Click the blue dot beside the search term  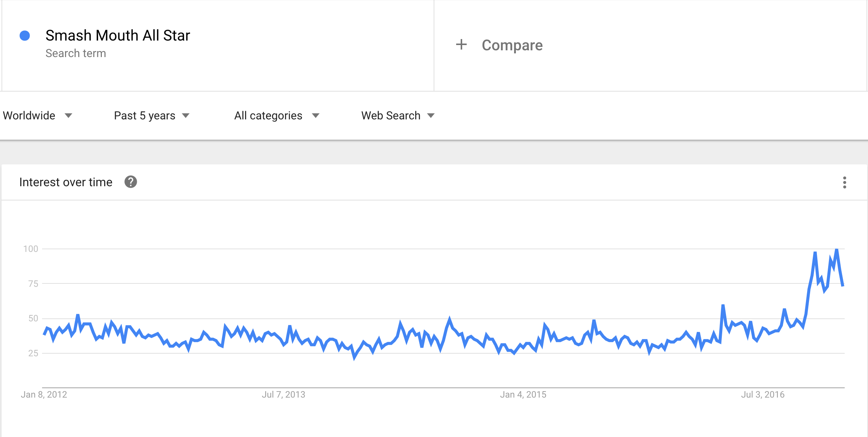click(25, 36)
